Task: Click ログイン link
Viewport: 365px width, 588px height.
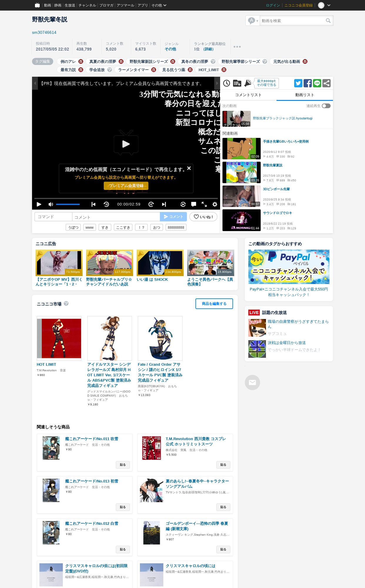Action: (273, 5)
